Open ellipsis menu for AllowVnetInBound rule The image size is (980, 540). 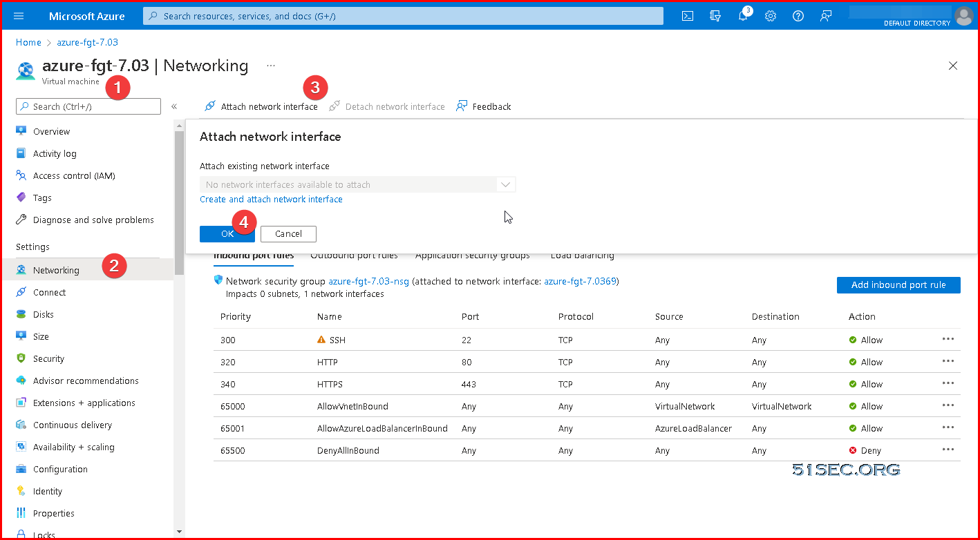click(x=948, y=405)
